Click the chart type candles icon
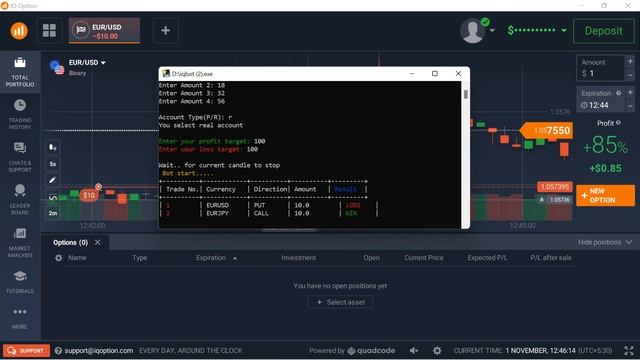This screenshot has width=640, height=360. point(53,147)
